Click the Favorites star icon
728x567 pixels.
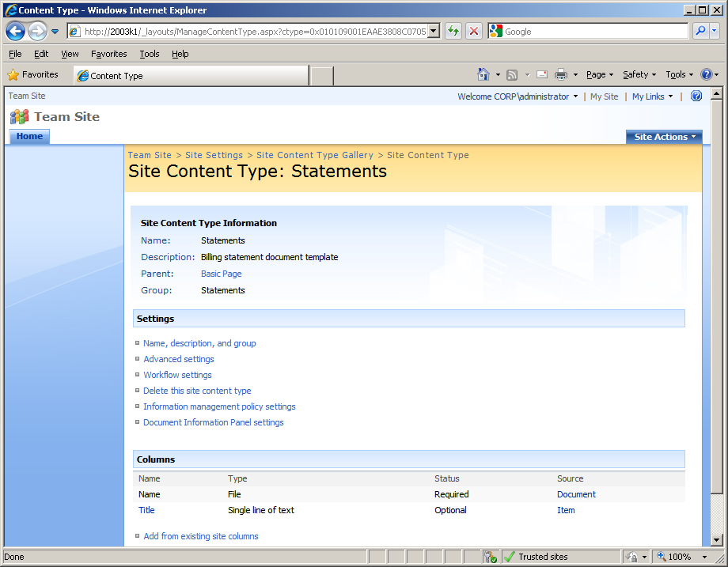pos(15,74)
